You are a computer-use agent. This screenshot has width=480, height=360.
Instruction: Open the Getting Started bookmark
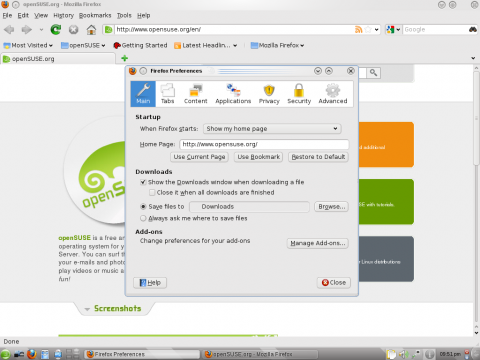140,45
